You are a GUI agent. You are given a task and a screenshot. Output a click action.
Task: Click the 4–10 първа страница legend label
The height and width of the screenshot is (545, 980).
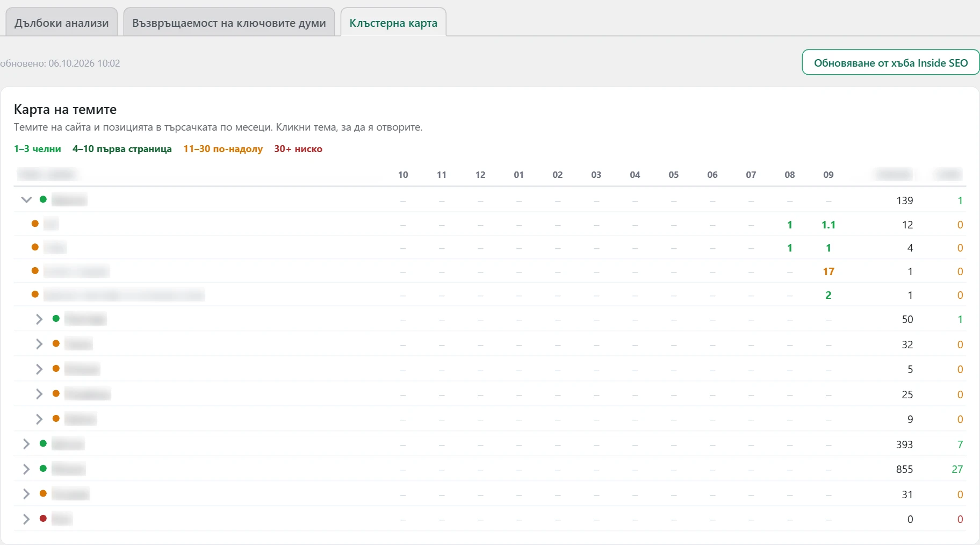pyautogui.click(x=122, y=149)
